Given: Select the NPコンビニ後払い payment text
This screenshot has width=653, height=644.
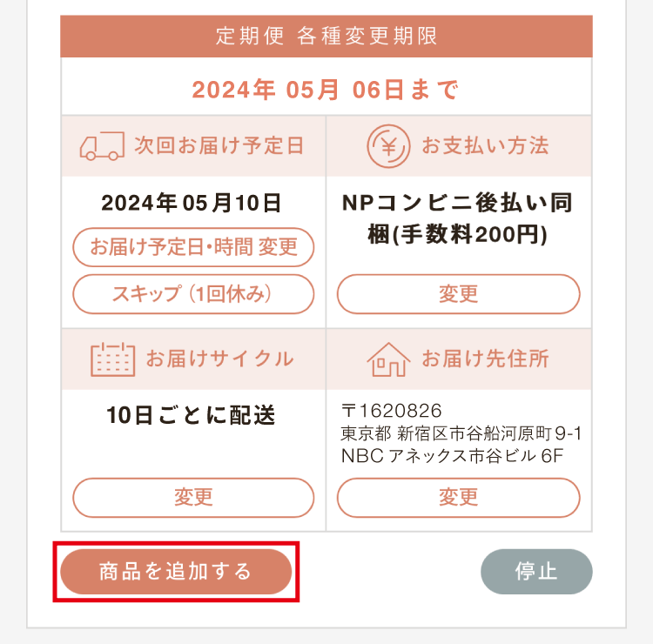Looking at the screenshot, I should click(x=458, y=218).
